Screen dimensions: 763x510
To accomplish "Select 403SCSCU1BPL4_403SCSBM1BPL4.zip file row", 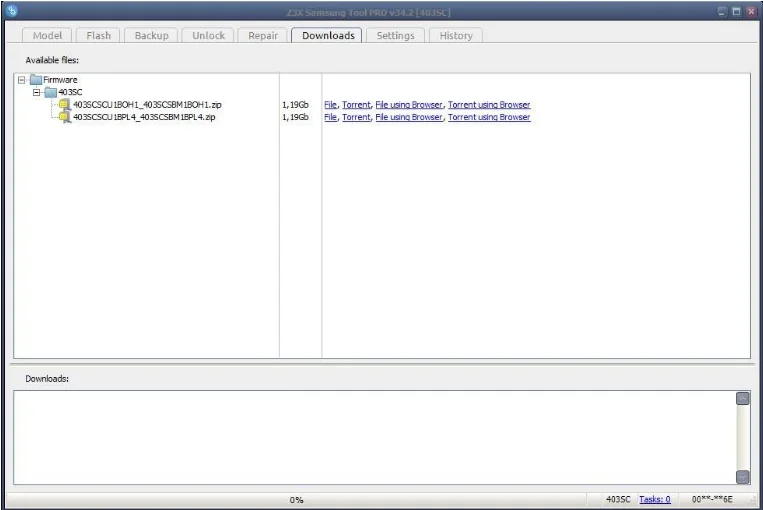I will (144, 117).
